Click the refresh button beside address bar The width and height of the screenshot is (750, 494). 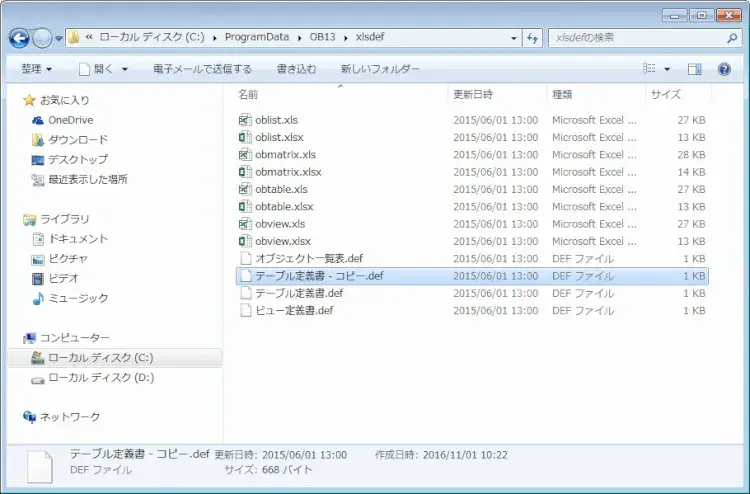tap(532, 38)
